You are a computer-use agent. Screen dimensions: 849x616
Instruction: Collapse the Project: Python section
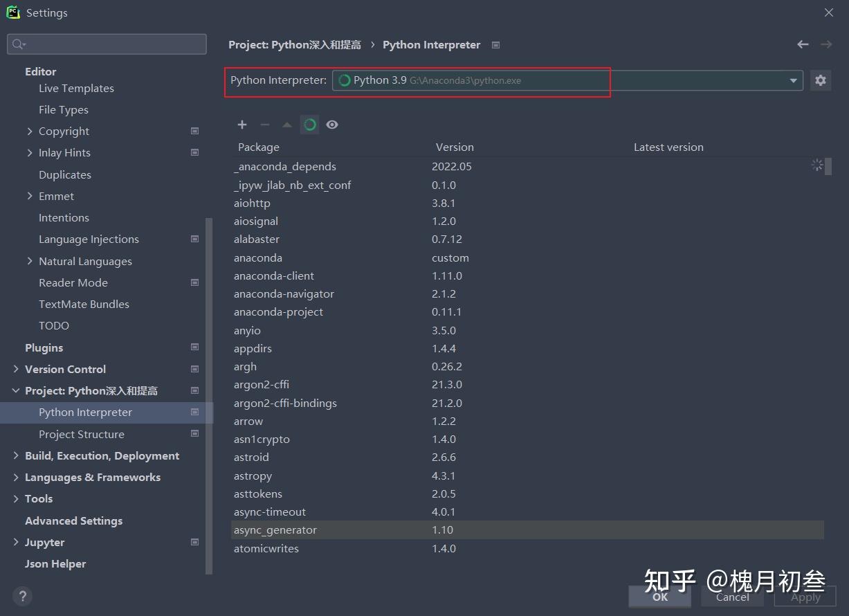click(16, 390)
